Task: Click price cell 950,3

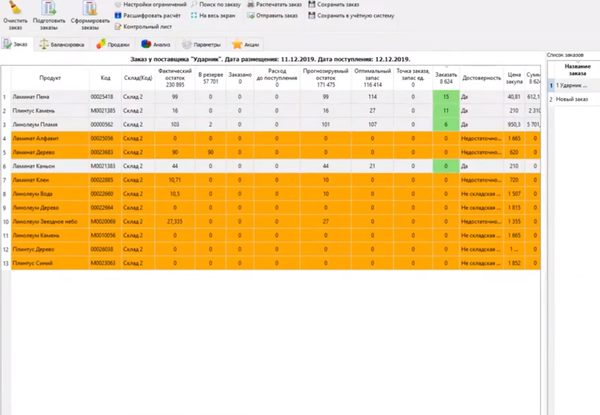Action: pos(514,125)
